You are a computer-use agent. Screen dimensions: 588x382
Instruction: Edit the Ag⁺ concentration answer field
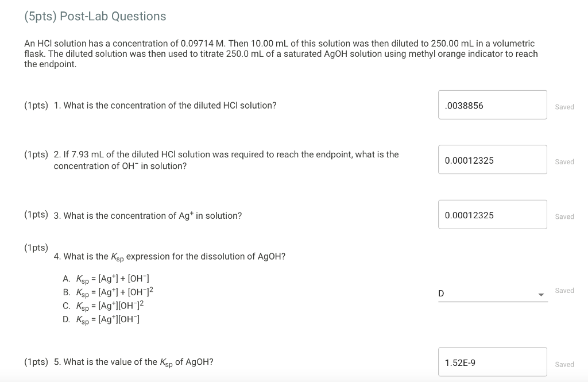point(492,214)
